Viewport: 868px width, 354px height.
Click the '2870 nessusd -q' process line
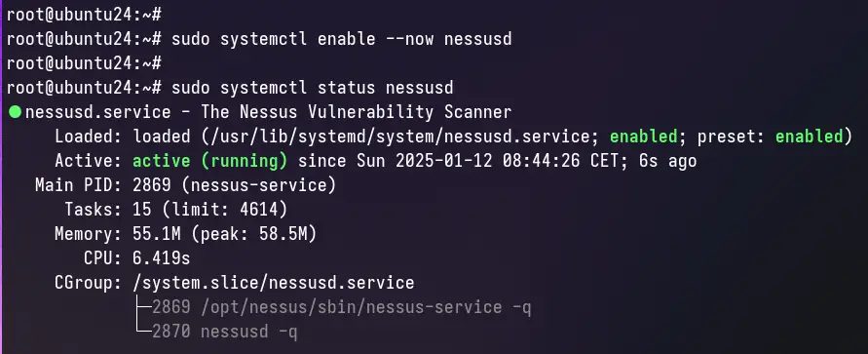tap(225, 332)
